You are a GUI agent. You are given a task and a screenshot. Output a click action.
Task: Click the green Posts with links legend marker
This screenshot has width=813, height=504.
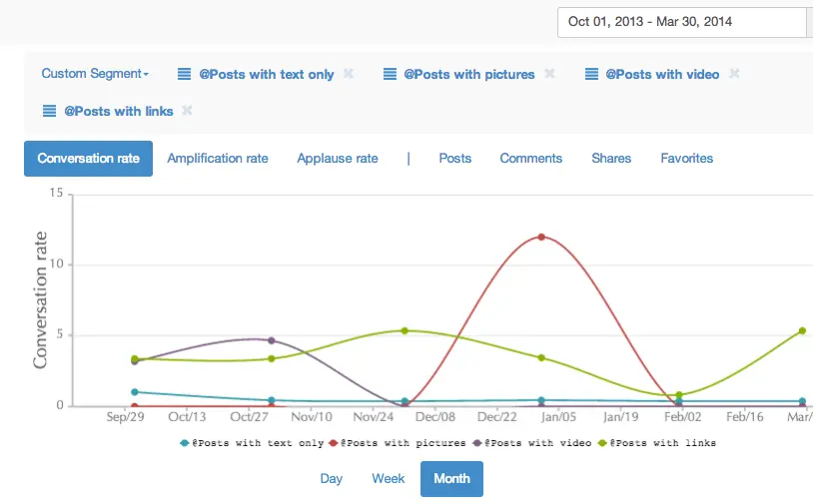[604, 442]
